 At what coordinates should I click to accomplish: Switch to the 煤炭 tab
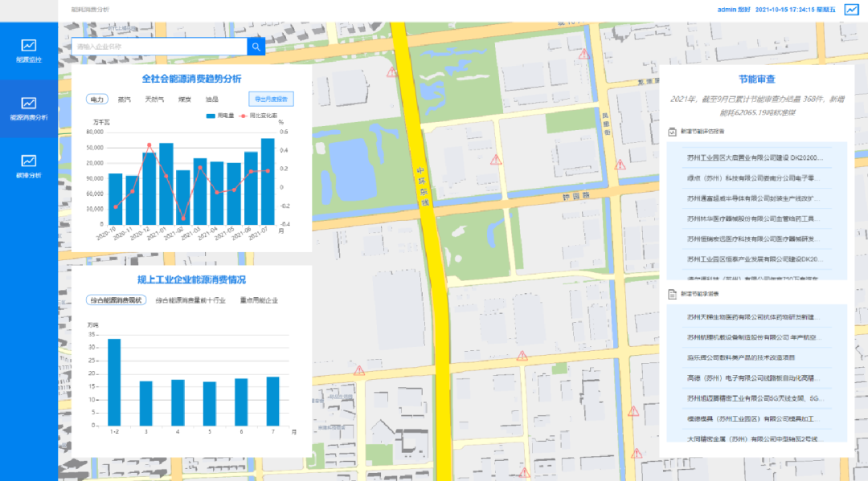(184, 100)
